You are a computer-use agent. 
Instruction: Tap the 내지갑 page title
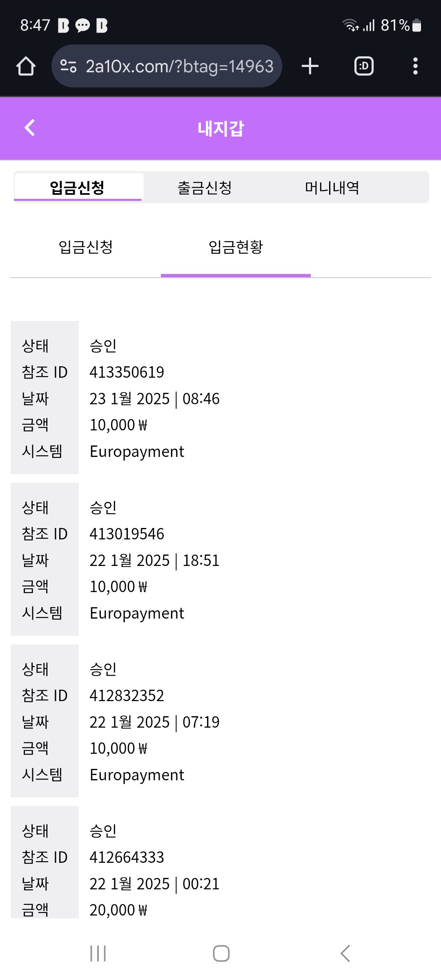coord(220,129)
